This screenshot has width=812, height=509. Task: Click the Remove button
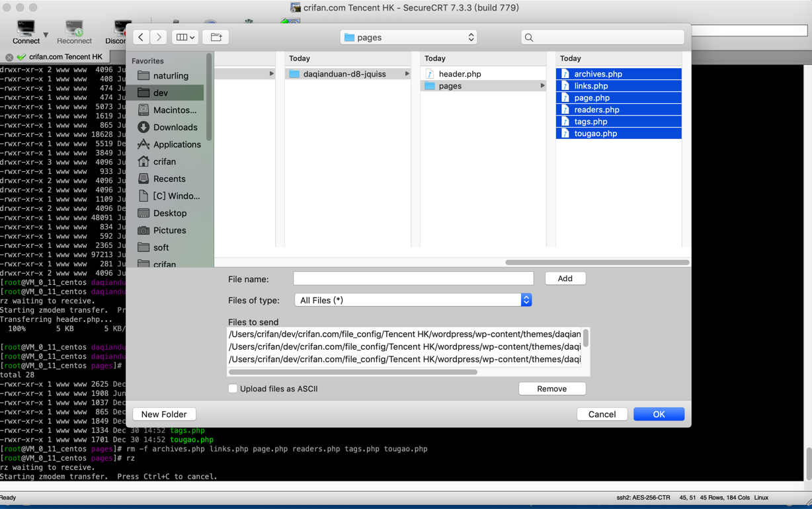point(552,389)
